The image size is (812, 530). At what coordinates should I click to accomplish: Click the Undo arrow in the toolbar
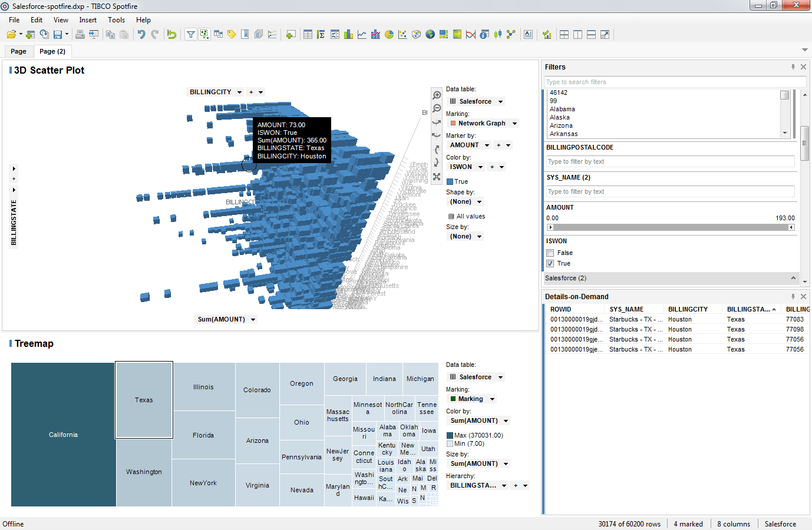tap(141, 35)
